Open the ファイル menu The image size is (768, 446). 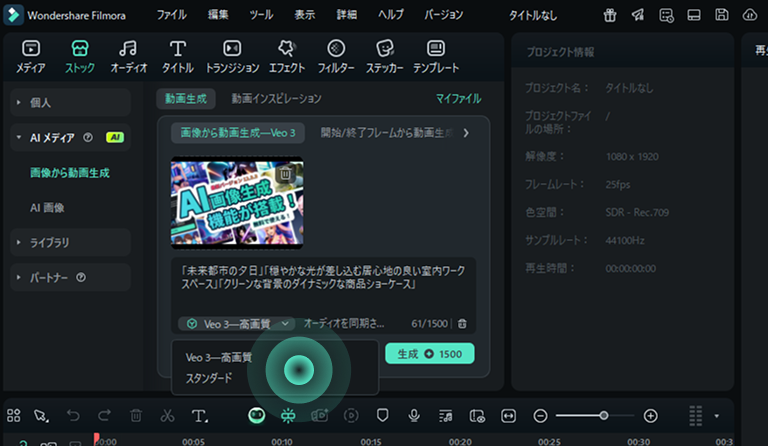(x=171, y=15)
